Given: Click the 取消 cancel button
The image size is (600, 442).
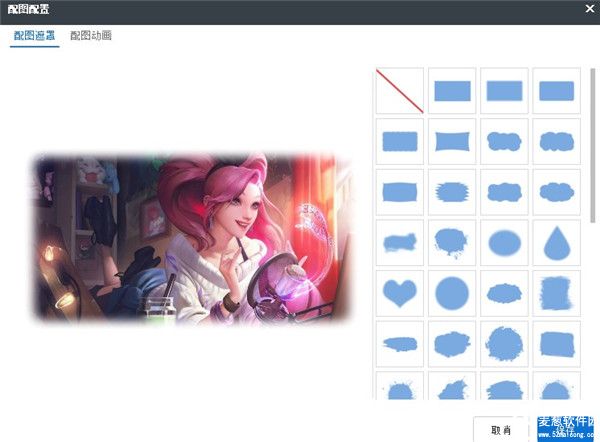Looking at the screenshot, I should (x=501, y=430).
